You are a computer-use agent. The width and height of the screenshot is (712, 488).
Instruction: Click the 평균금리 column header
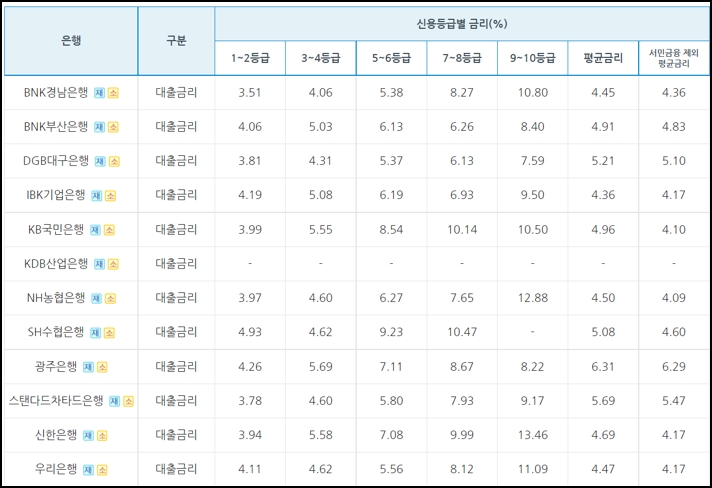[603, 58]
